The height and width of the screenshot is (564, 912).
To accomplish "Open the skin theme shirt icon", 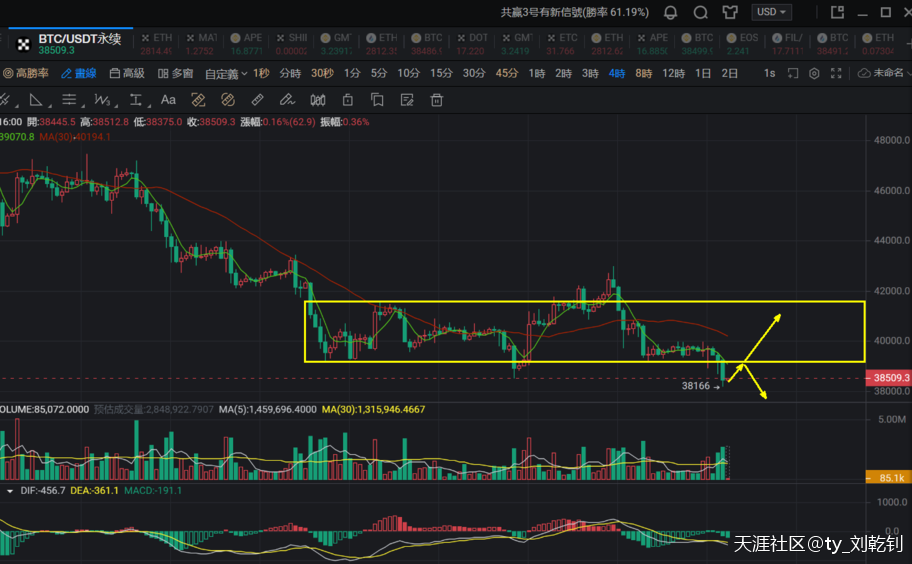I will pyautogui.click(x=730, y=12).
